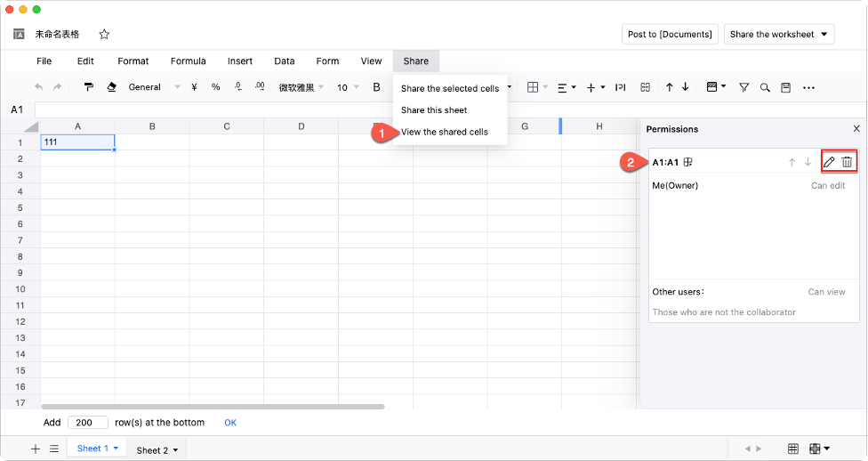Screen dimensions: 868x461
Task: Star the spreadsheet as favorite
Action: (x=104, y=35)
